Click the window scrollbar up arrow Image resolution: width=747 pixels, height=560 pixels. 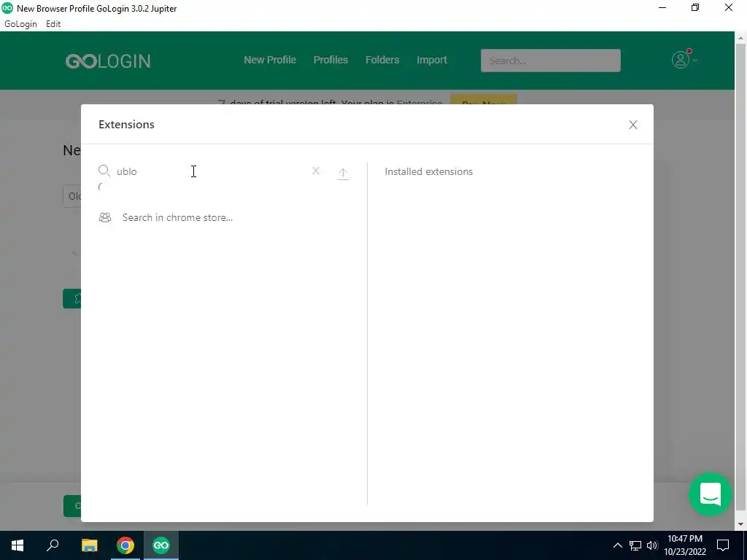[741, 37]
